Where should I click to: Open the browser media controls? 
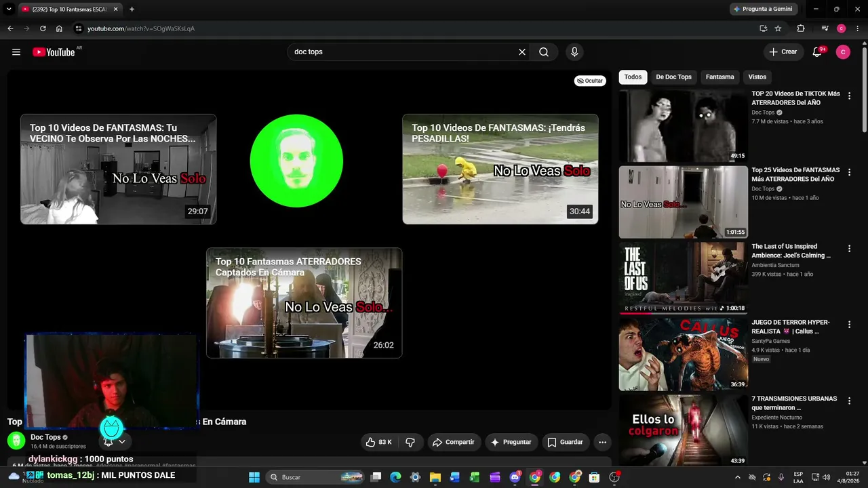tap(825, 28)
